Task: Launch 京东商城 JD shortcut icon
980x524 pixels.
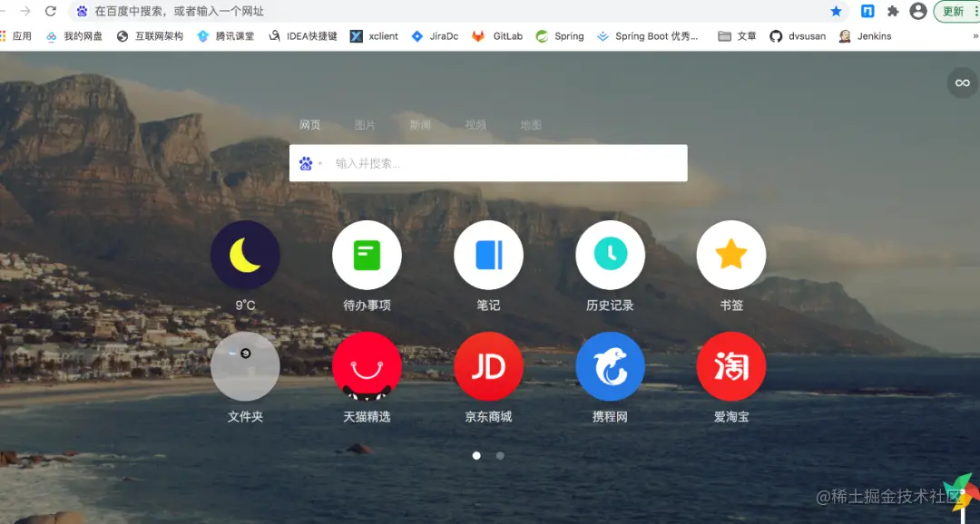Action: pyautogui.click(x=488, y=366)
